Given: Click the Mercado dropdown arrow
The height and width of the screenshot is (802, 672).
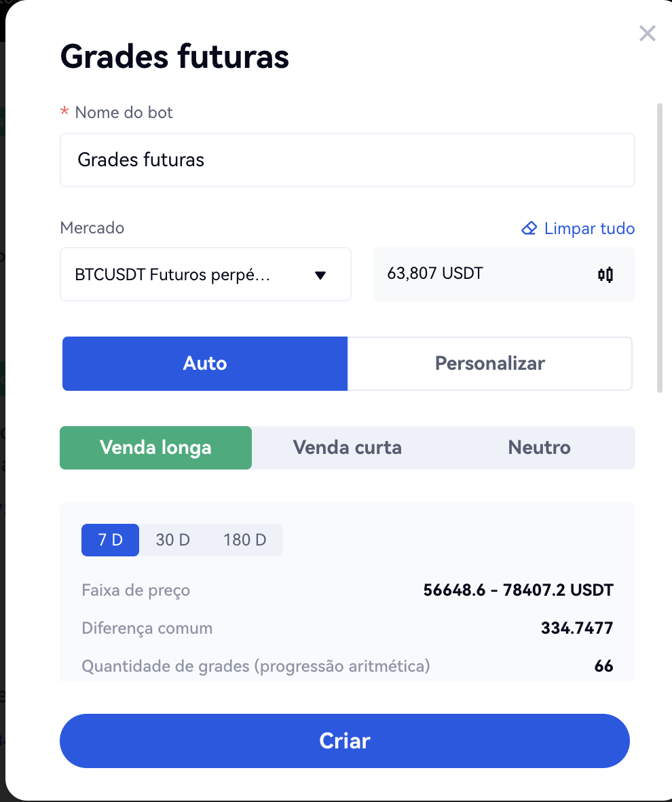Looking at the screenshot, I should coord(321,275).
